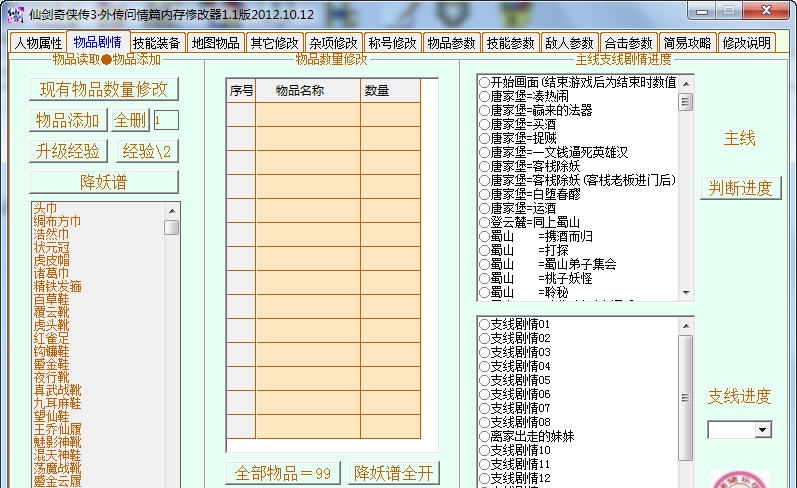Select radio 支线剧情03
Screen dimensions: 797x488
484,352
